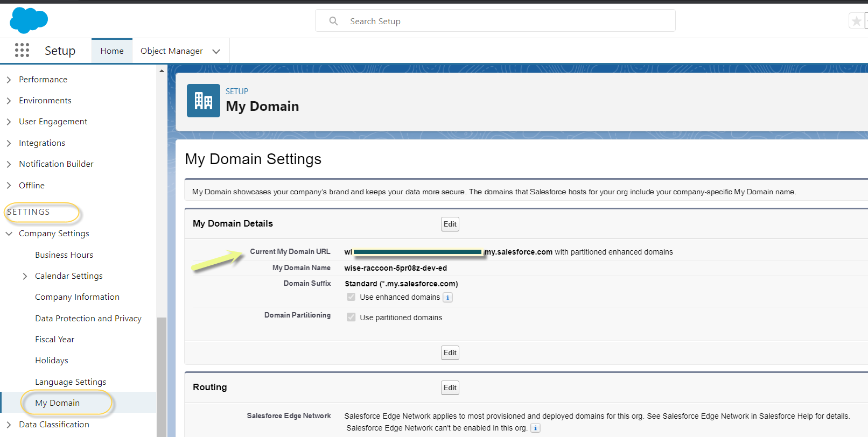The height and width of the screenshot is (437, 868).
Task: Click the sidebar vertical scrollbar thumb
Action: tap(162, 377)
